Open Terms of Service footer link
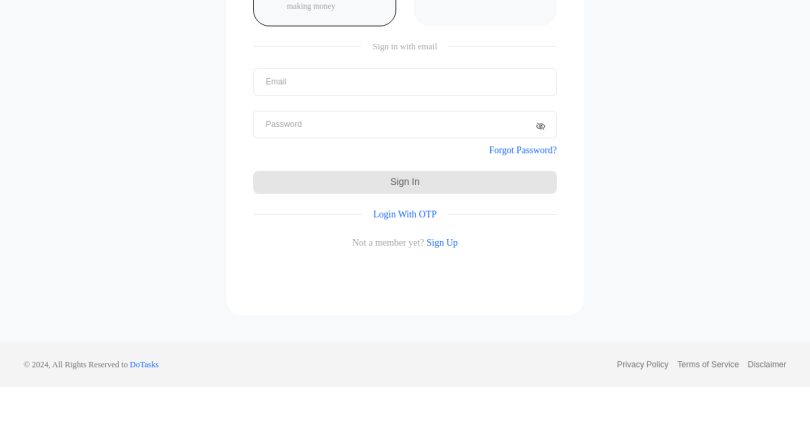Screen dimensions: 810x424 [708, 365]
